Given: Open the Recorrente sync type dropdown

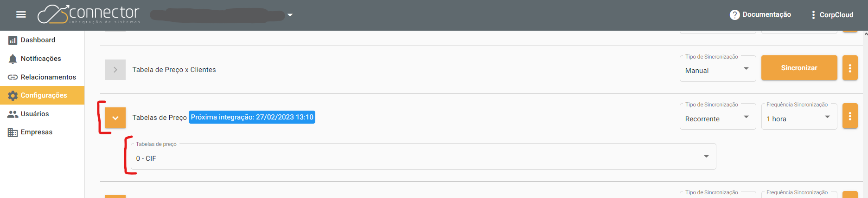Looking at the screenshot, I should pyautogui.click(x=717, y=118).
